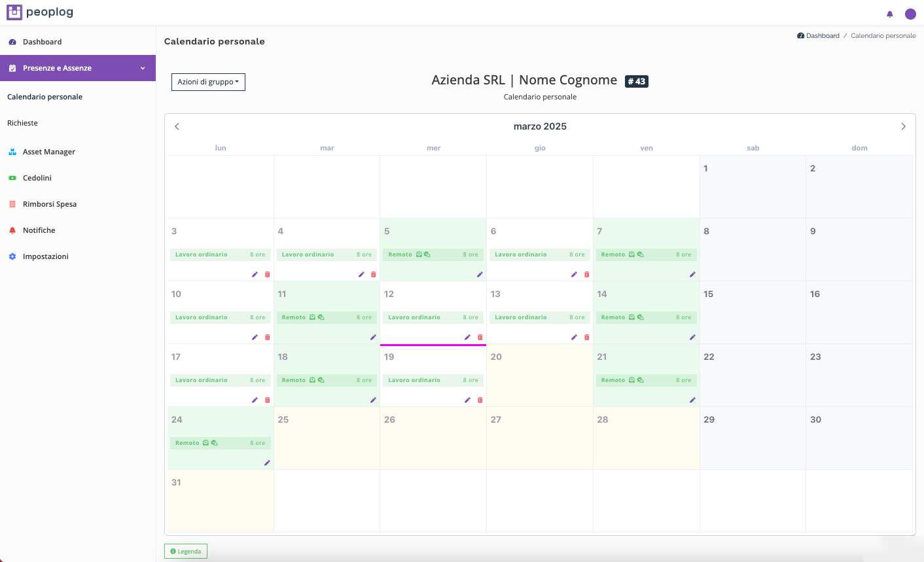The image size is (924, 562).
Task: Open Impostazioni settings
Action: click(x=44, y=256)
